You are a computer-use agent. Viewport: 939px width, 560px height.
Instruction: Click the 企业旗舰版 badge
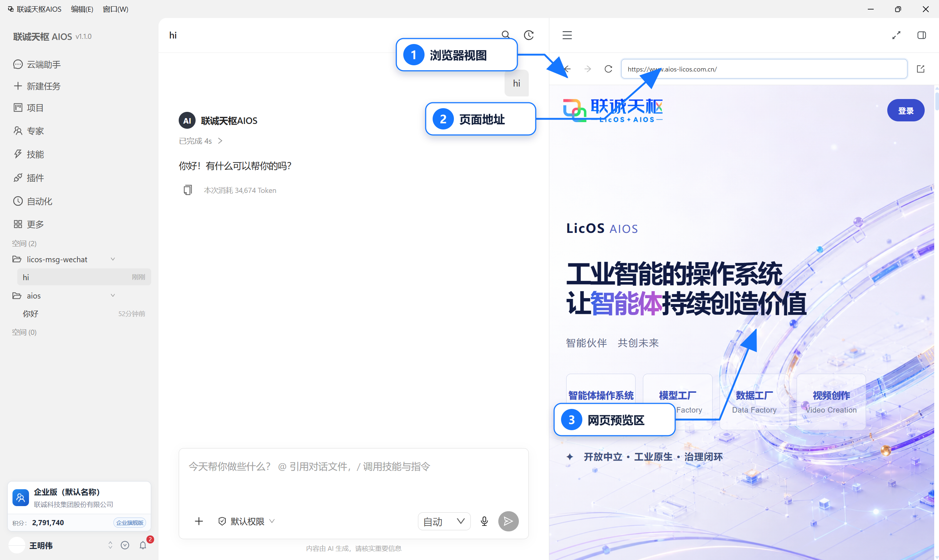point(130,523)
